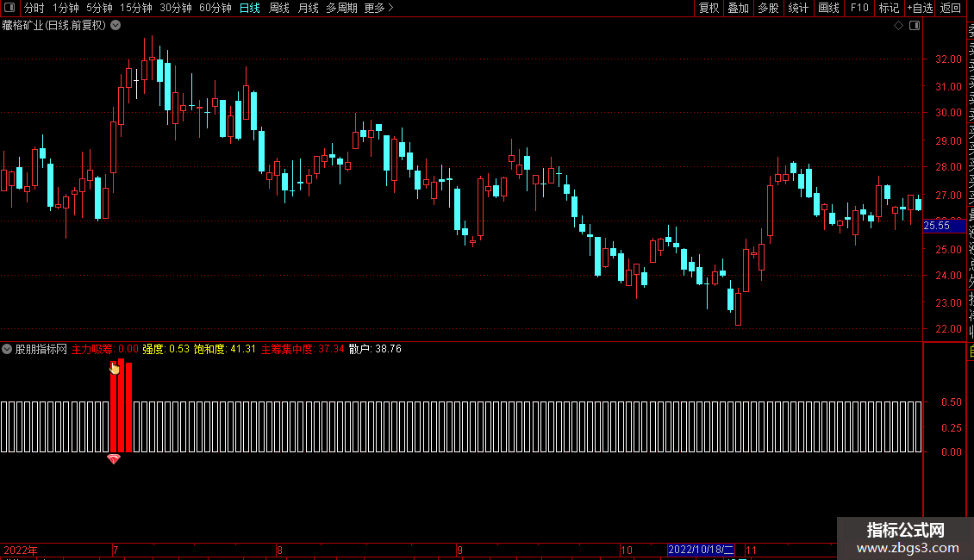Open dropdown beside 藏格矿业 chart title

tap(116, 26)
